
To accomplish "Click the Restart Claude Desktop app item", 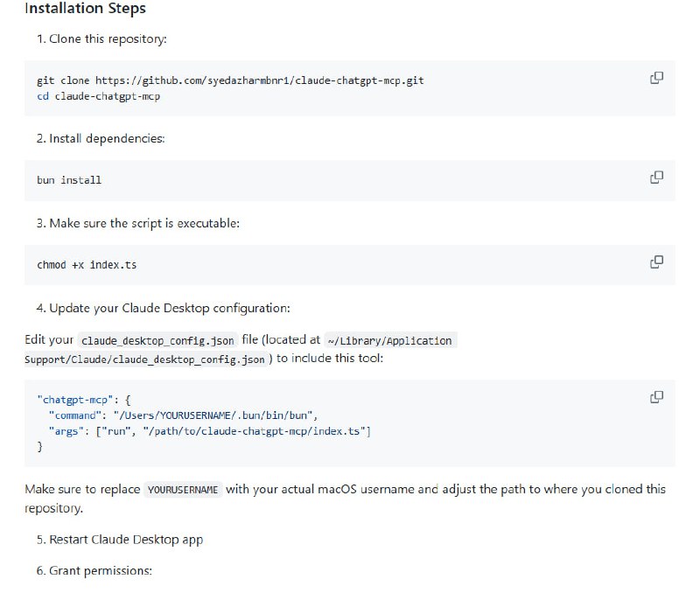I will (x=121, y=540).
